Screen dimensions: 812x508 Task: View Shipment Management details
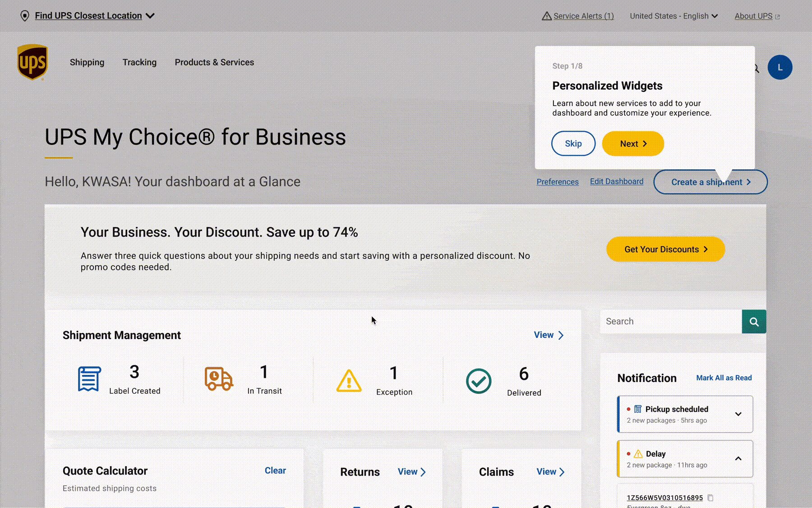tap(549, 335)
